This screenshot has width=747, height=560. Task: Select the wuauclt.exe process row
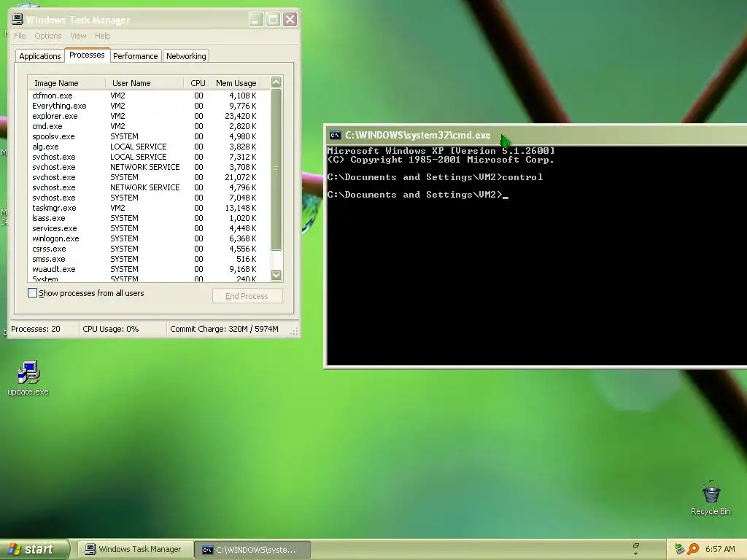149,270
